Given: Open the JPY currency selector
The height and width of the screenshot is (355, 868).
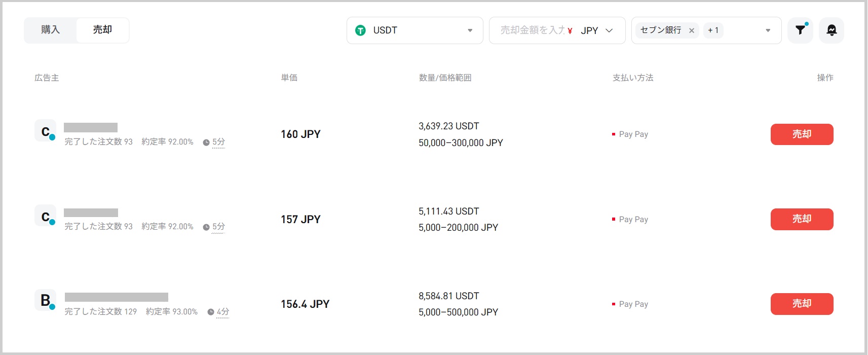Looking at the screenshot, I should coord(596,30).
